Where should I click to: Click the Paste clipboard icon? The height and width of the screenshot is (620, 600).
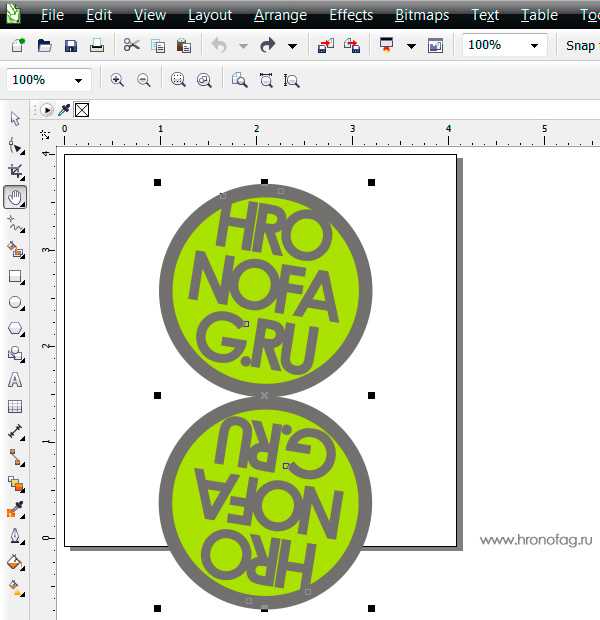click(x=184, y=46)
